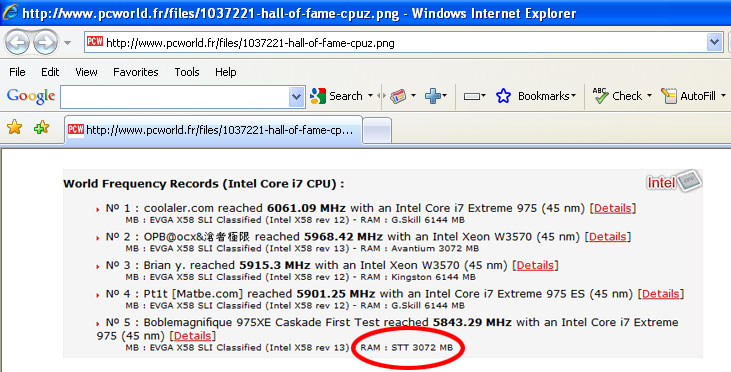
Task: Click the browser Forward arrow button
Action: [x=45, y=43]
